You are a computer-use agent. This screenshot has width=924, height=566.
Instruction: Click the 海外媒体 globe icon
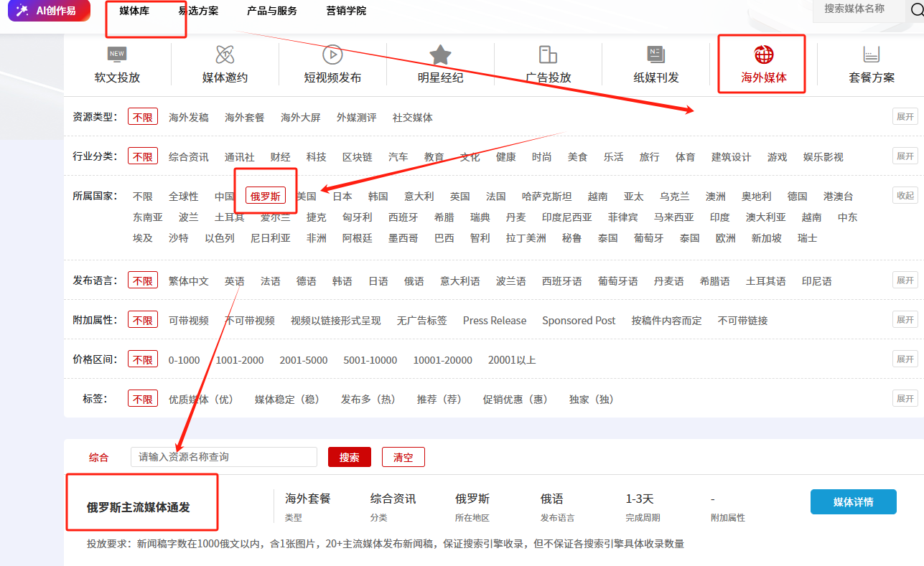pyautogui.click(x=763, y=55)
